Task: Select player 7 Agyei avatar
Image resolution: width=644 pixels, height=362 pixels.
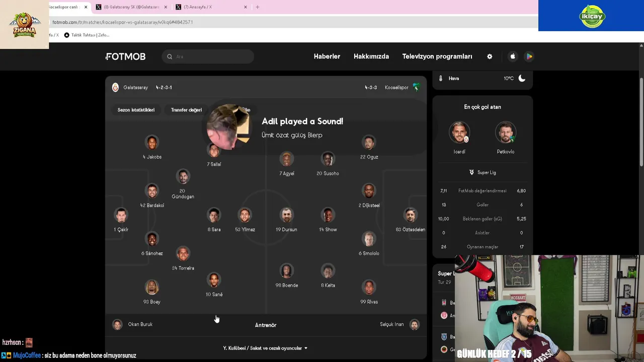Action: (x=286, y=159)
